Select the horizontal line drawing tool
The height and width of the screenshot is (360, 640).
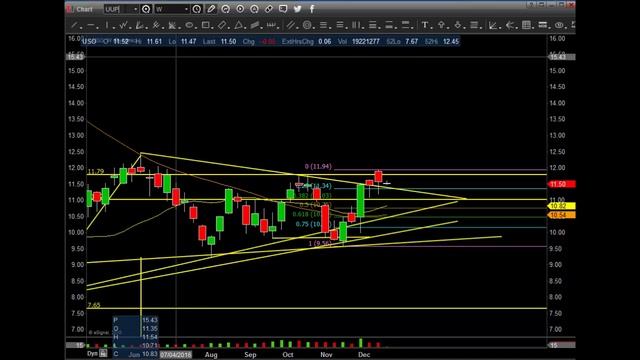coord(91,25)
